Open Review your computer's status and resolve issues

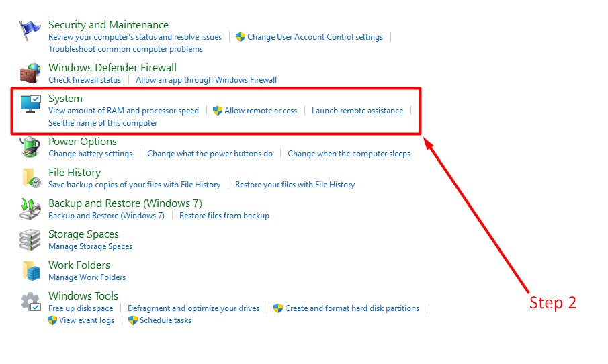[x=135, y=37]
